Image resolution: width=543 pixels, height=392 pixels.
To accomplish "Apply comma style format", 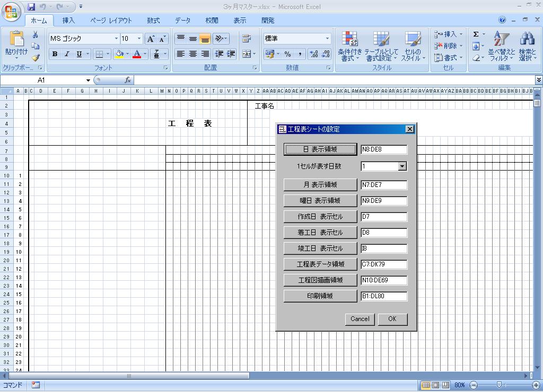I will pos(300,54).
